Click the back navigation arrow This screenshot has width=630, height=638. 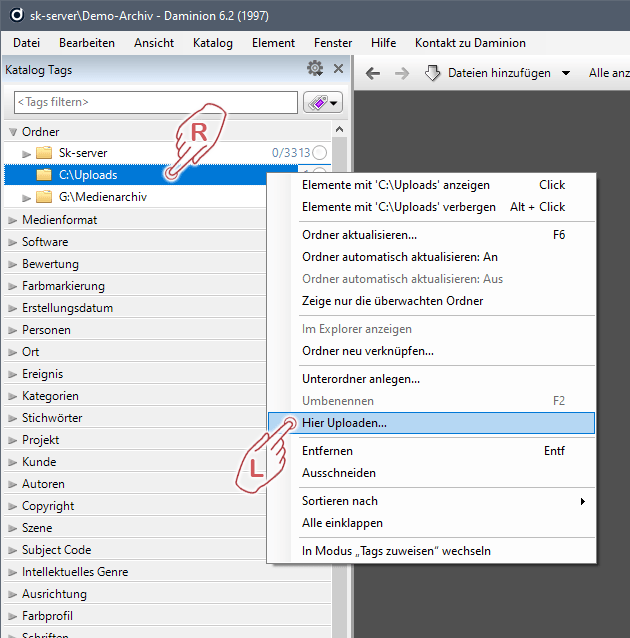tap(373, 73)
